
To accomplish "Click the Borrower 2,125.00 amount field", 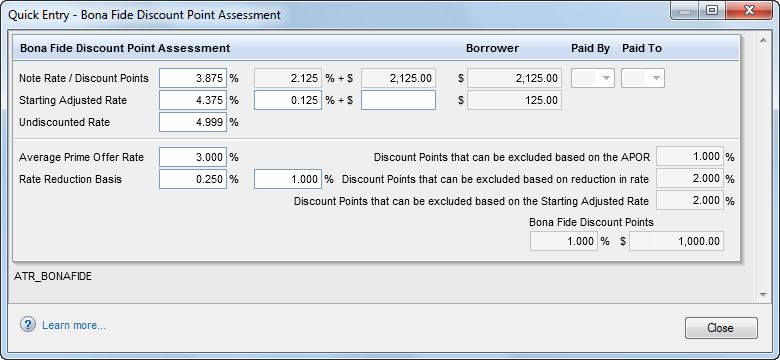I will [514, 78].
